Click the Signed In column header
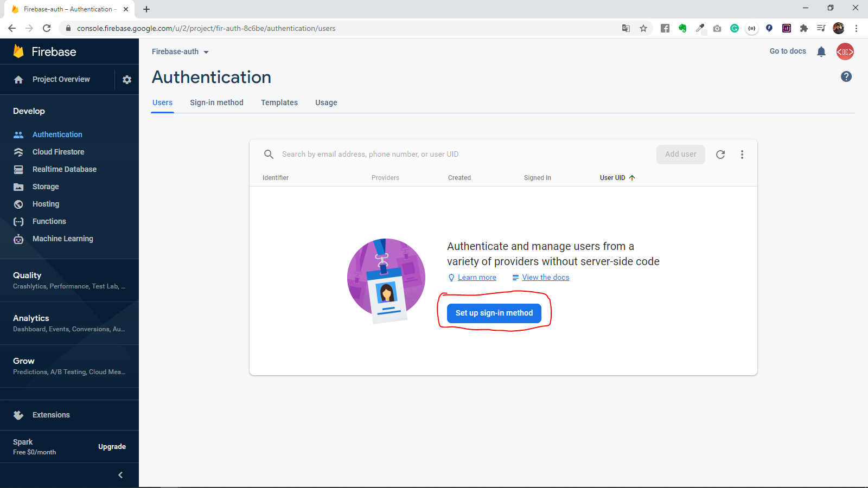The height and width of the screenshot is (488, 868). (538, 178)
